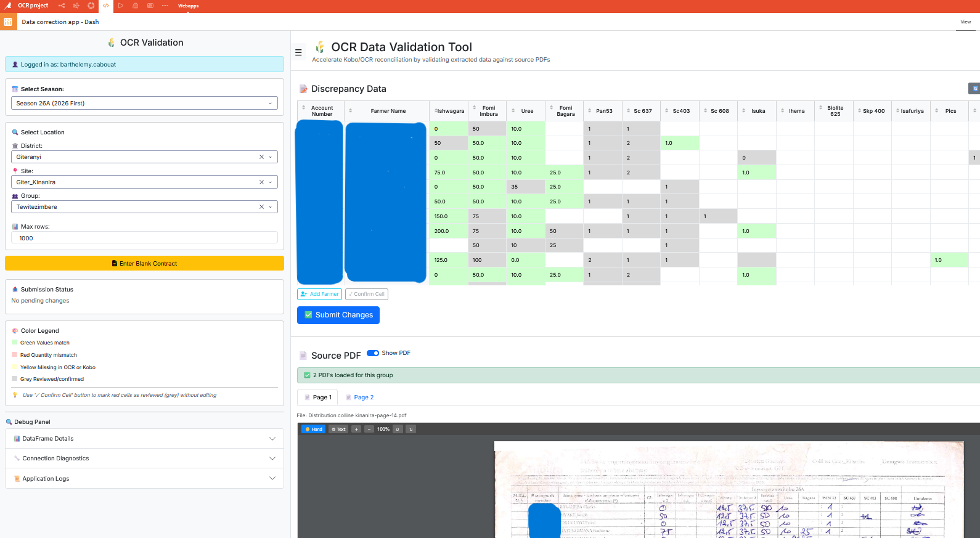Open the Jobs play icon in top bar
Image resolution: width=980 pixels, height=538 pixels.
pyautogui.click(x=121, y=6)
